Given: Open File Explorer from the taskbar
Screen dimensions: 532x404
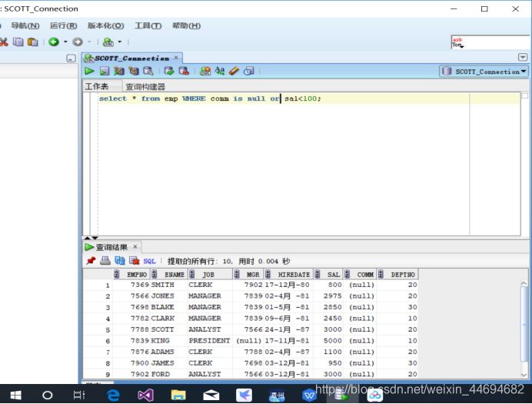Looking at the screenshot, I should coord(178,396).
